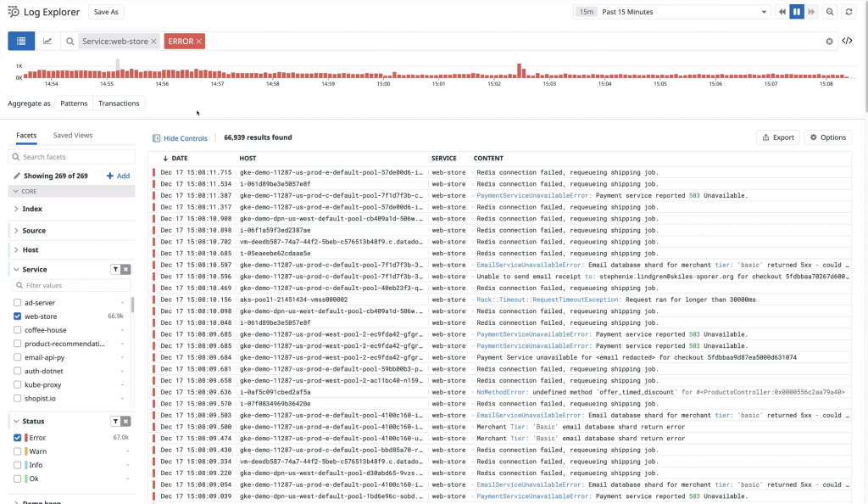
Task: Select the list view icon above the search bar
Action: [x=20, y=39]
